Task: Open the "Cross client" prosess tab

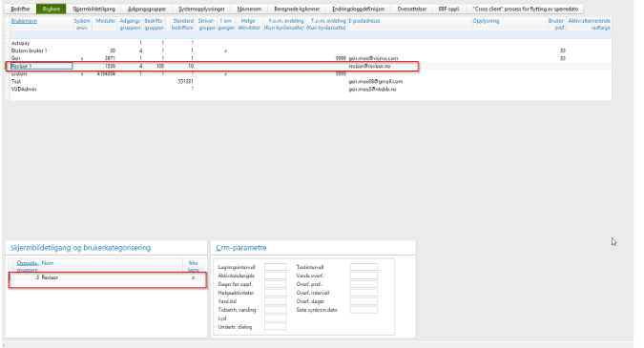Action: pyautogui.click(x=525, y=9)
